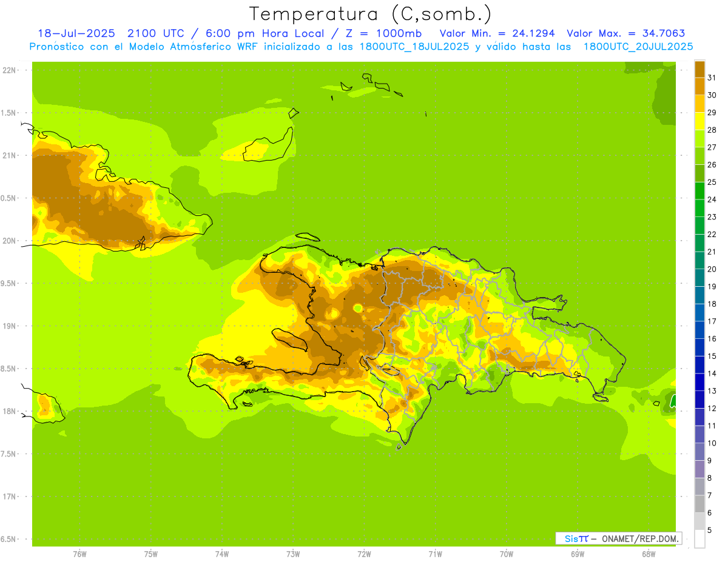Image resolution: width=728 pixels, height=562 pixels.
Task: Click the longitude label "69W"
Action: 578,554
